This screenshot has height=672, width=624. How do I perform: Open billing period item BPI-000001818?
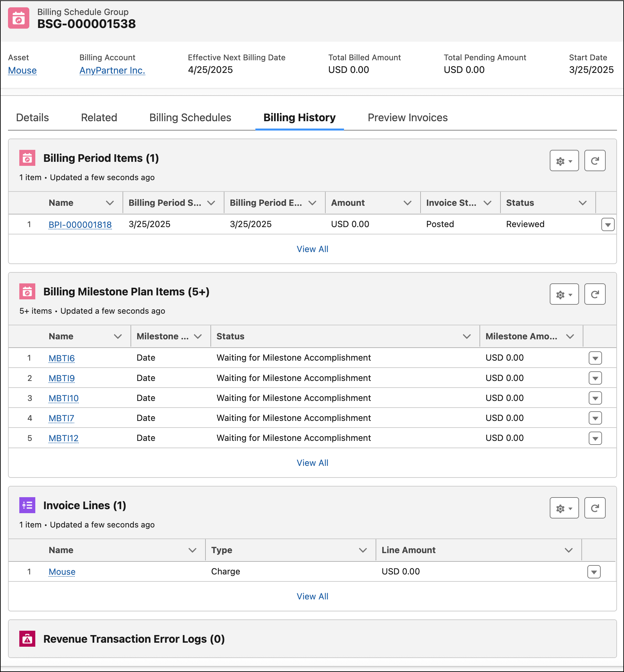click(x=80, y=224)
